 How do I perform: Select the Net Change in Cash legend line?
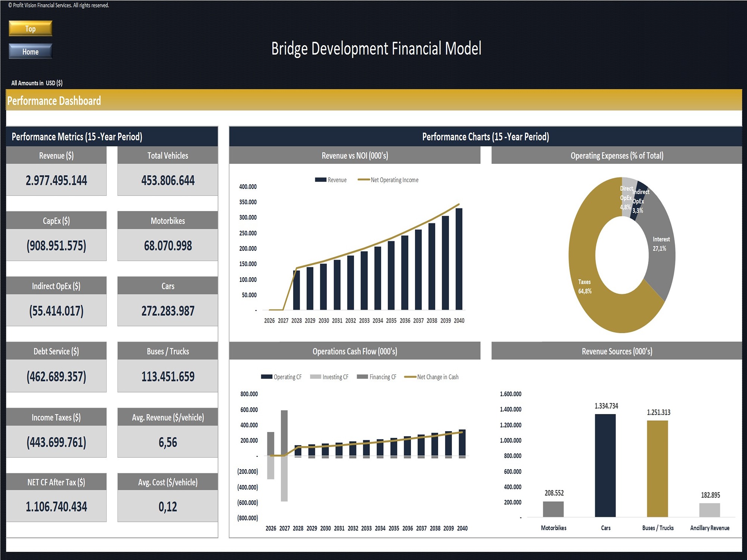[x=410, y=377]
